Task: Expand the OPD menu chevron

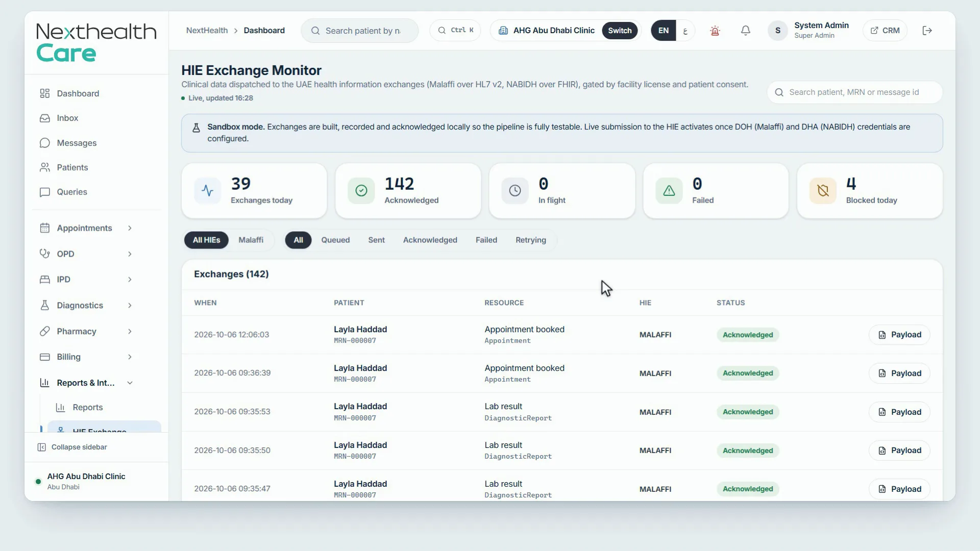Action: (130, 254)
